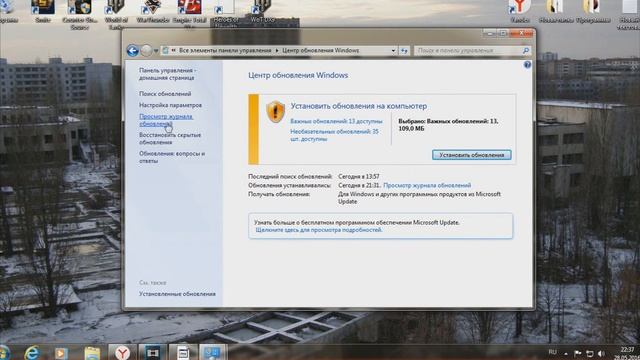
Task: Open the Warthunder desktop shortcut
Action: (154, 11)
